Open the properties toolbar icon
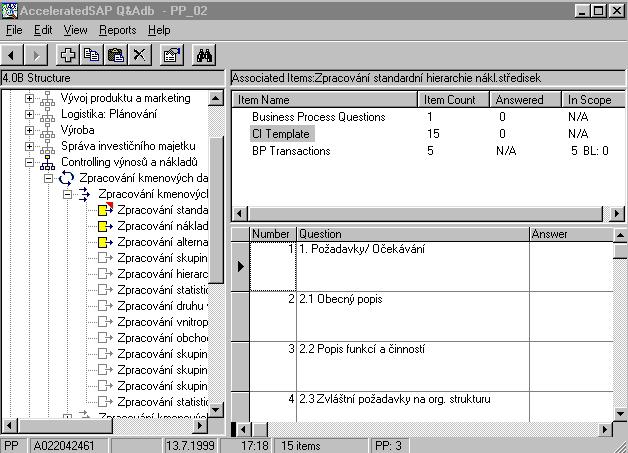Screen dimensions: 628x453 171,55
